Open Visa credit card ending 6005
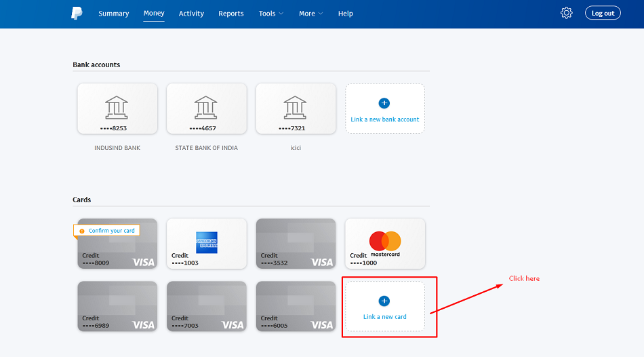Image resolution: width=644 pixels, height=357 pixels. (296, 306)
